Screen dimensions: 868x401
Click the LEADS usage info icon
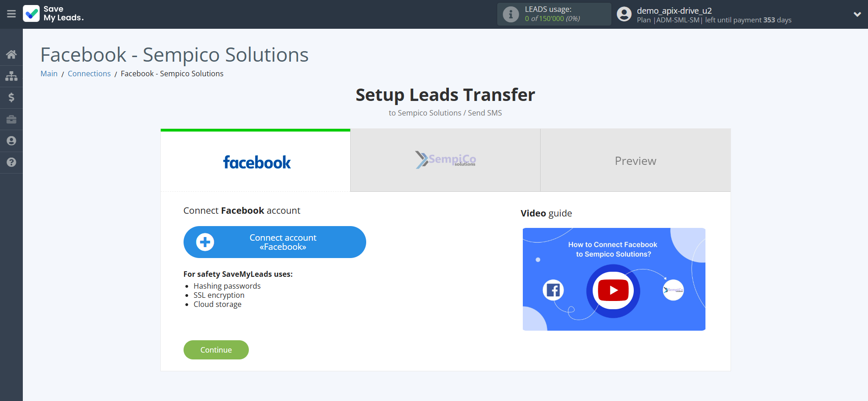510,14
